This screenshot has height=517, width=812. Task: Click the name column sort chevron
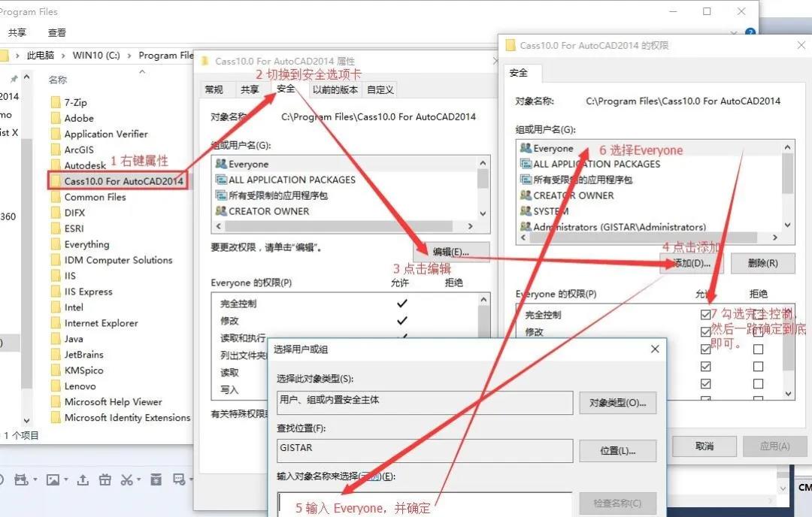pyautogui.click(x=142, y=72)
